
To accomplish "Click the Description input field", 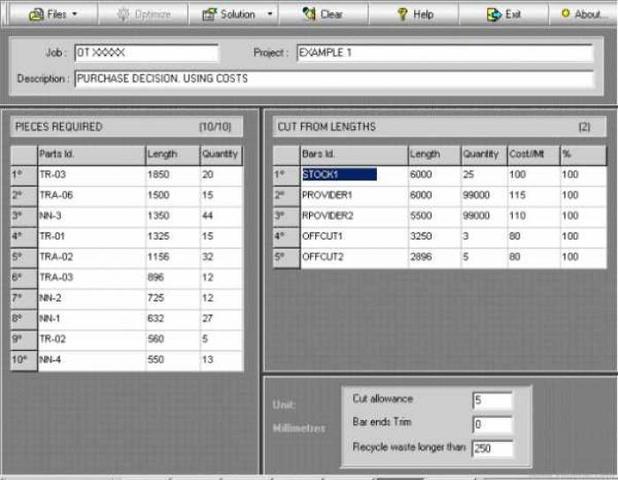I will (x=334, y=79).
